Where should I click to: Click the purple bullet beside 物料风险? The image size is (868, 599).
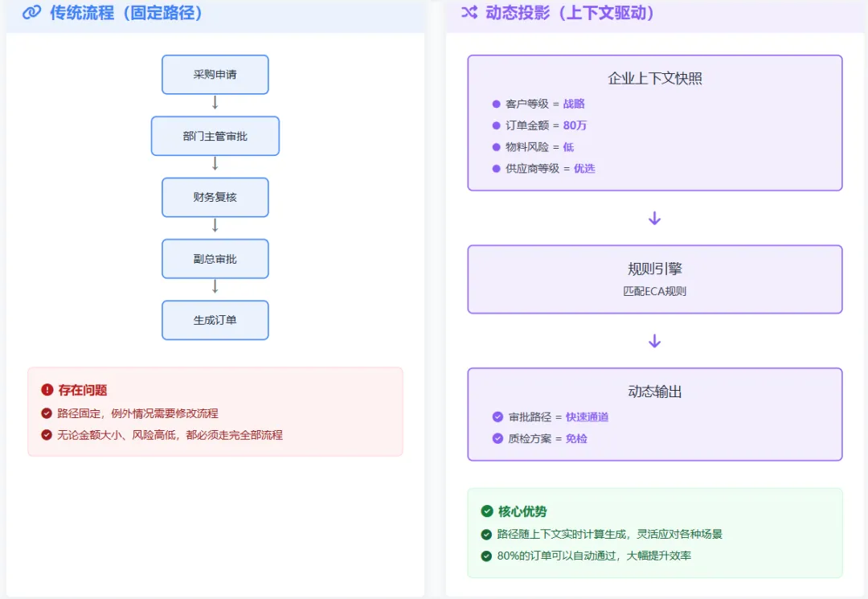[x=496, y=146]
